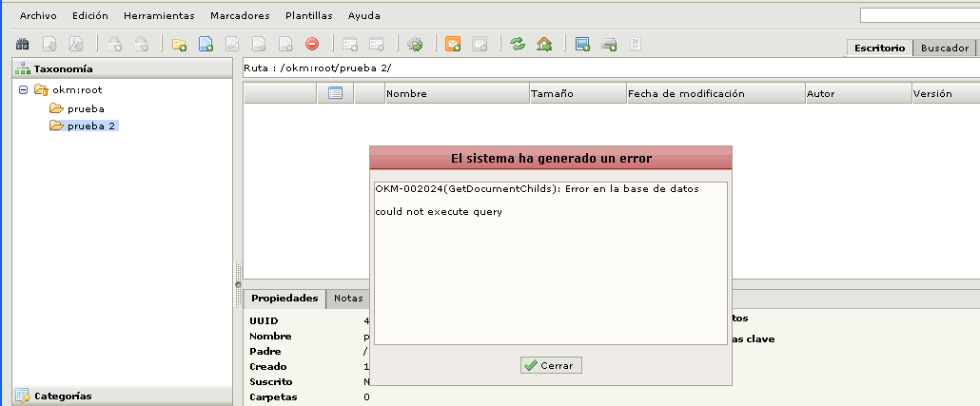Click the Lock icon with the plus padlock

115,45
